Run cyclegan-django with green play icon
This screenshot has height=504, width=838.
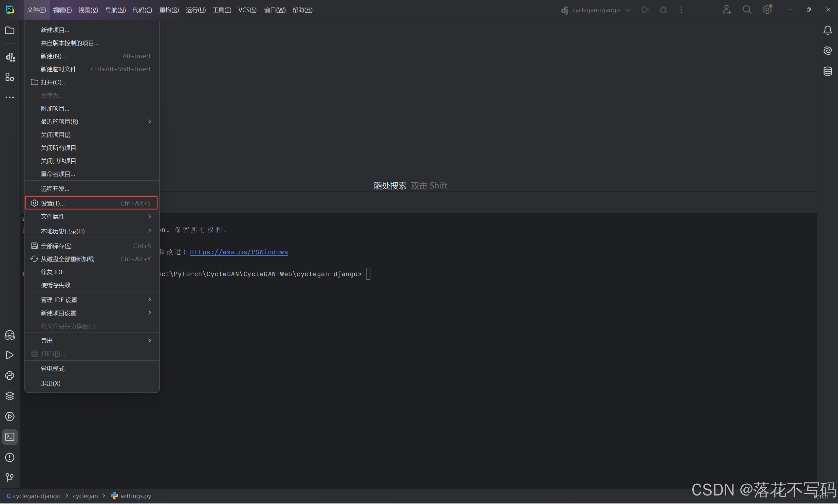pyautogui.click(x=645, y=10)
